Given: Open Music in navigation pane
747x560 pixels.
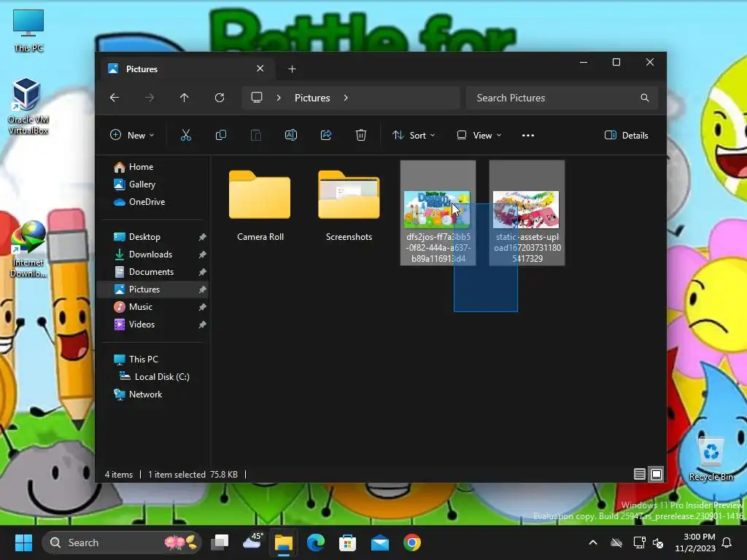Looking at the screenshot, I should [x=141, y=307].
